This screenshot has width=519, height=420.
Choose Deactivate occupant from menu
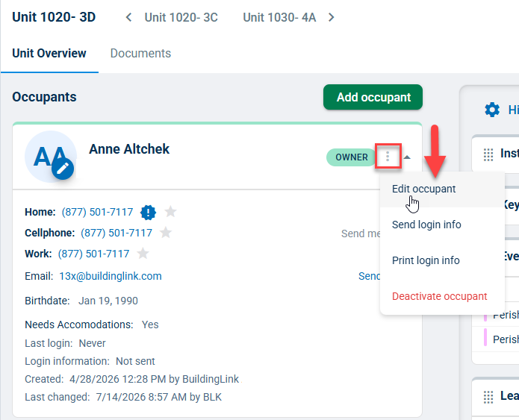point(439,296)
